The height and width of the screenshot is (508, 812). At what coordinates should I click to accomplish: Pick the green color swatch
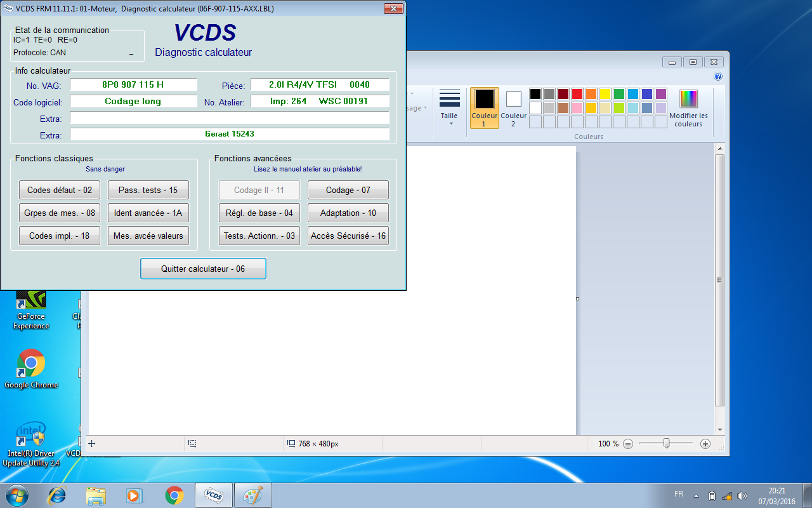[x=619, y=94]
